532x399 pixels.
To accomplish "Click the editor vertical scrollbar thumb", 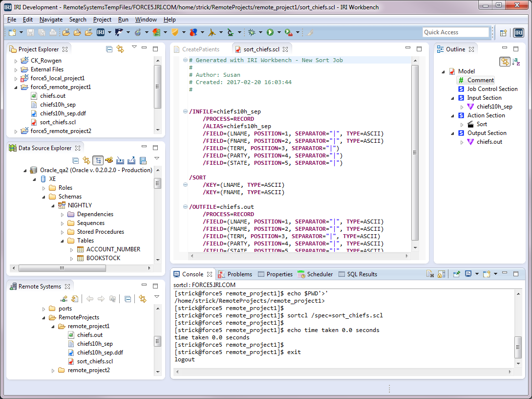I will (415, 153).
